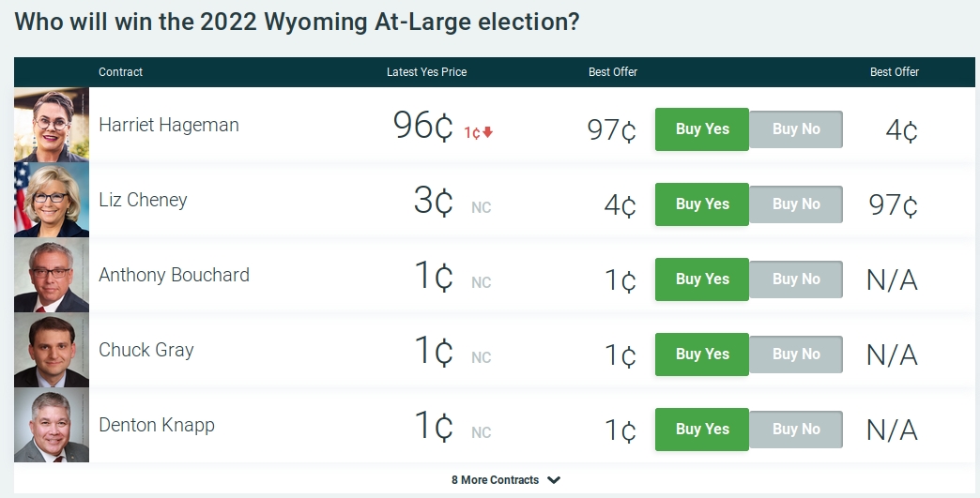The height and width of the screenshot is (498, 980).
Task: Buy Yes on Denton Knapp contract
Action: (x=702, y=430)
